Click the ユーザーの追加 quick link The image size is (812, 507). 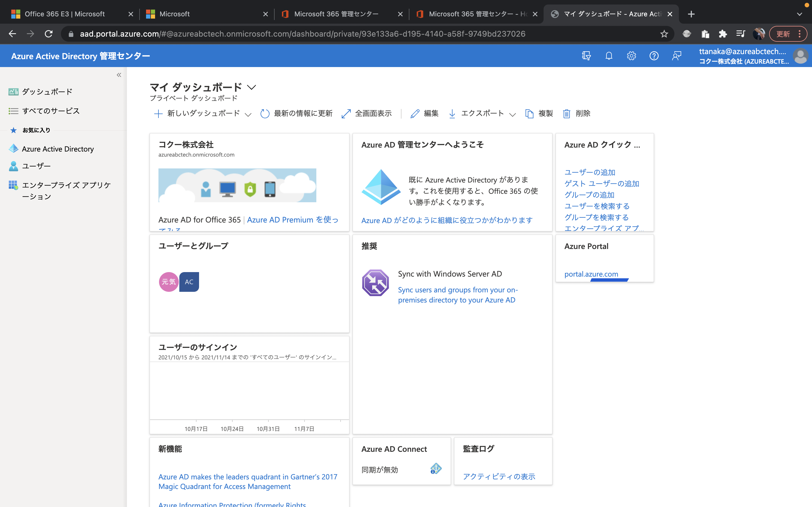590,172
